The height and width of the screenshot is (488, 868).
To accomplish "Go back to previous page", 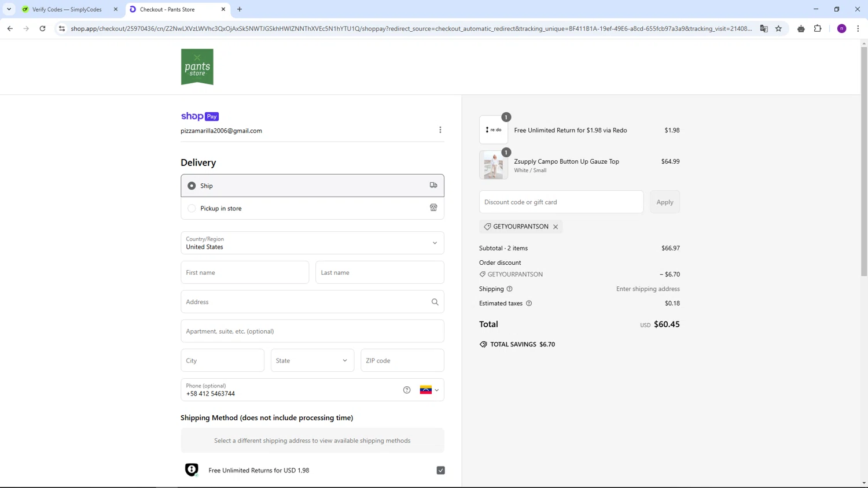I will click(x=10, y=28).
